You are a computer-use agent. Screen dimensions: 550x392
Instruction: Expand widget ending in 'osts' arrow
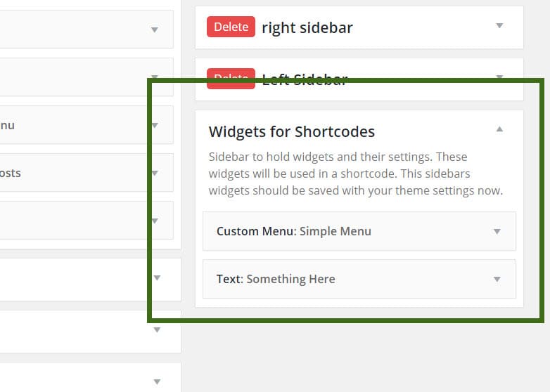pyautogui.click(x=155, y=173)
